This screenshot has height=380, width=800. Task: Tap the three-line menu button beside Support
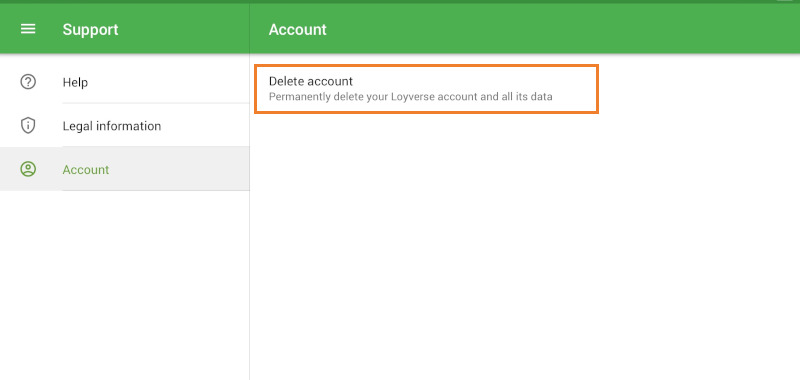click(x=28, y=29)
